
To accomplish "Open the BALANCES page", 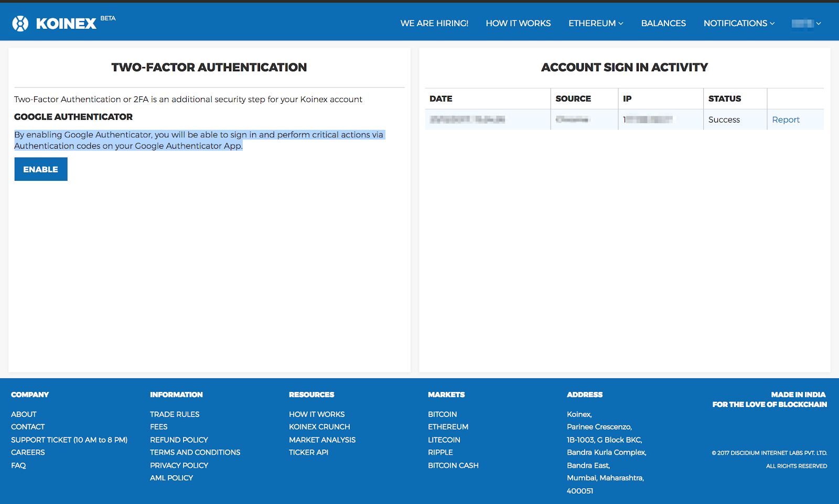I will (x=663, y=24).
